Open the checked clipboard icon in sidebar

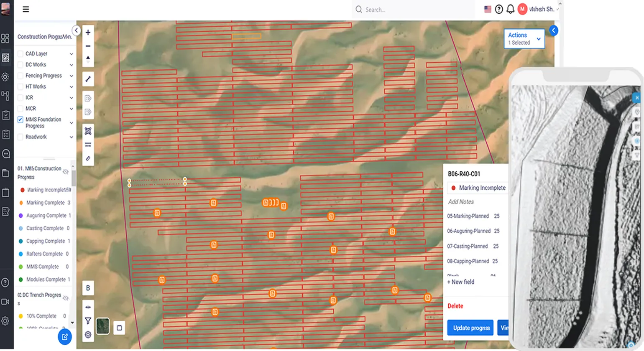(5, 115)
